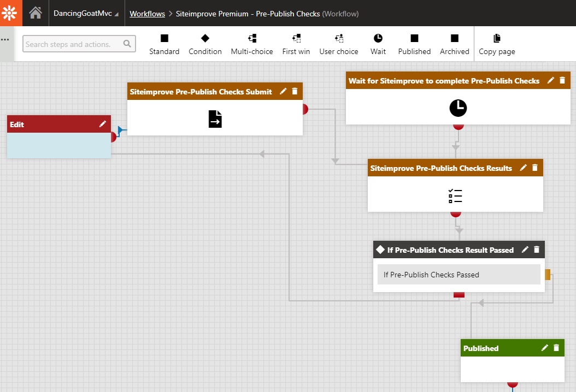Screen dimensions: 576x392
Task: Expand the side panel with the dots handle
Action: pos(5,40)
